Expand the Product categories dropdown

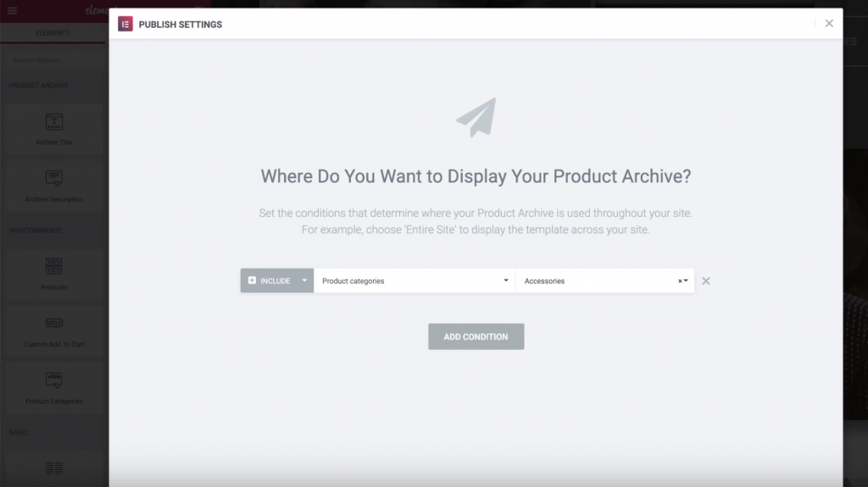tap(415, 281)
